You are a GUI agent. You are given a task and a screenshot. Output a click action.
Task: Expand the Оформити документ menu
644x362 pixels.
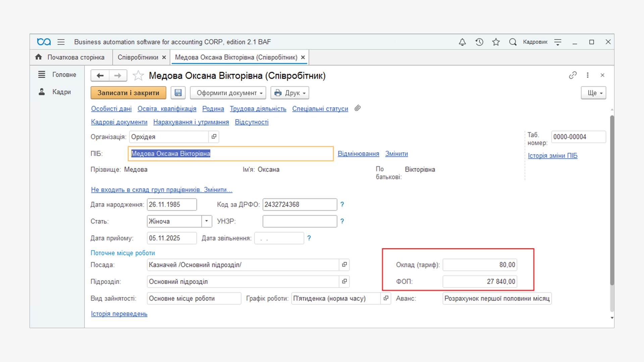point(228,93)
